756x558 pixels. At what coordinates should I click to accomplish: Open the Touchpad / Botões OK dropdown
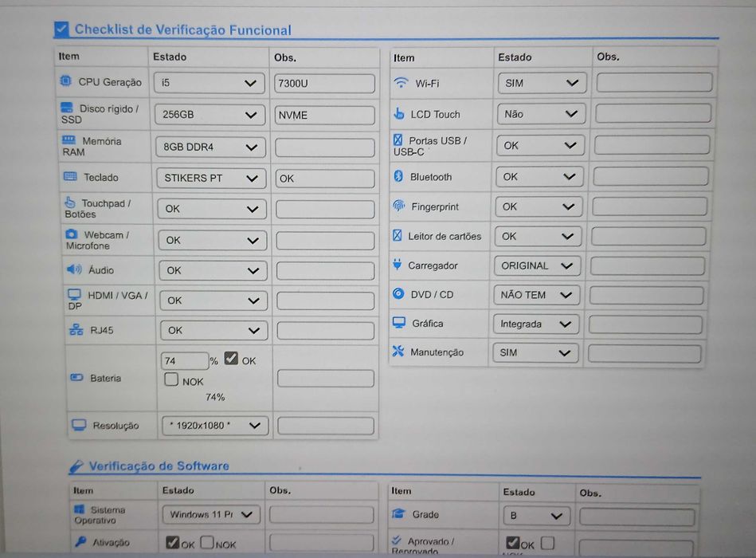point(212,209)
